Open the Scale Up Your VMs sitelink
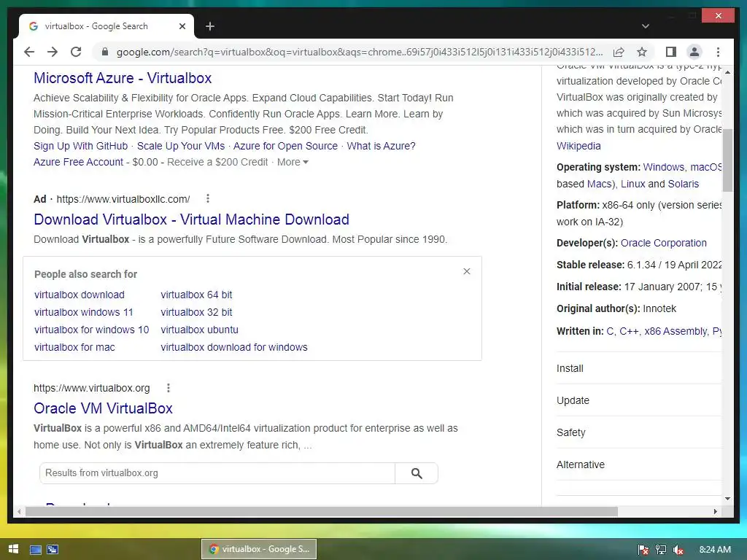Image resolution: width=747 pixels, height=560 pixels. pyautogui.click(x=181, y=146)
